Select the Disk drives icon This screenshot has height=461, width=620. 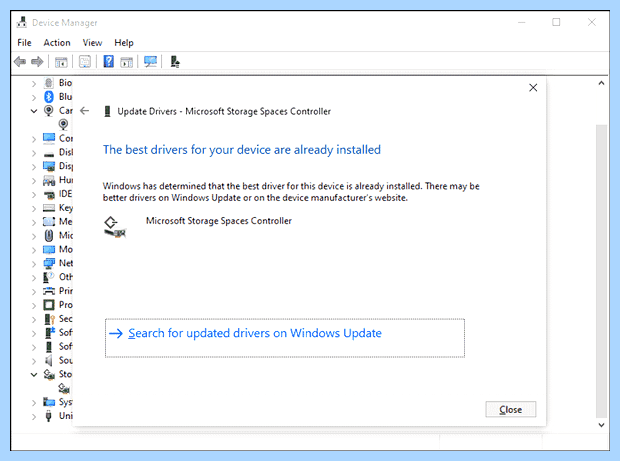pos(49,154)
